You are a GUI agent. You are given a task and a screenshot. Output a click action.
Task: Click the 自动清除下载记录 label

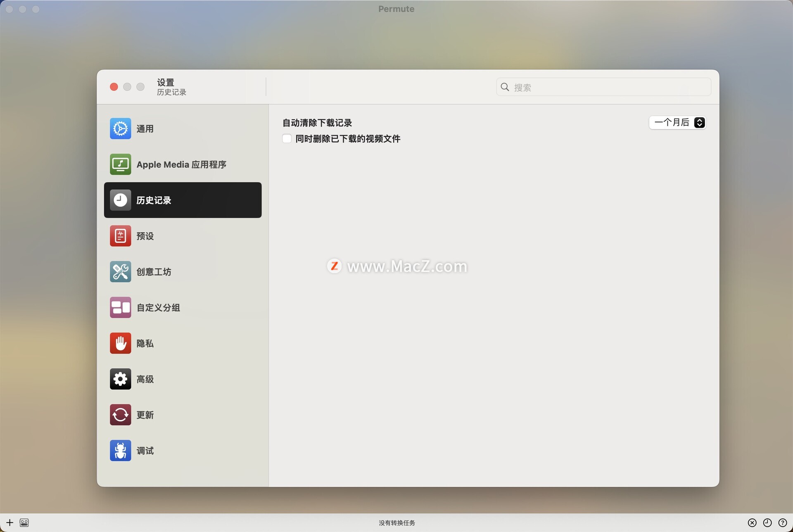[317, 123]
